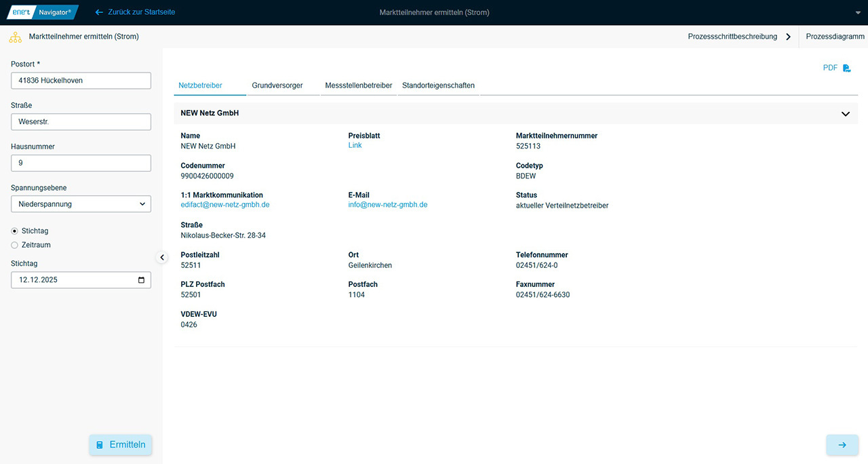Collapse the NEW Netz GmbH section
868x464 pixels.
click(x=845, y=114)
